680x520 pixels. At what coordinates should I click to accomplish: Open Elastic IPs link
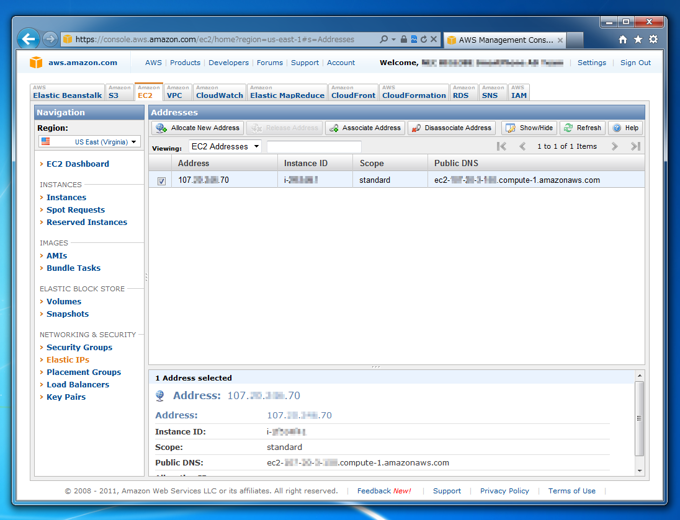pyautogui.click(x=68, y=360)
